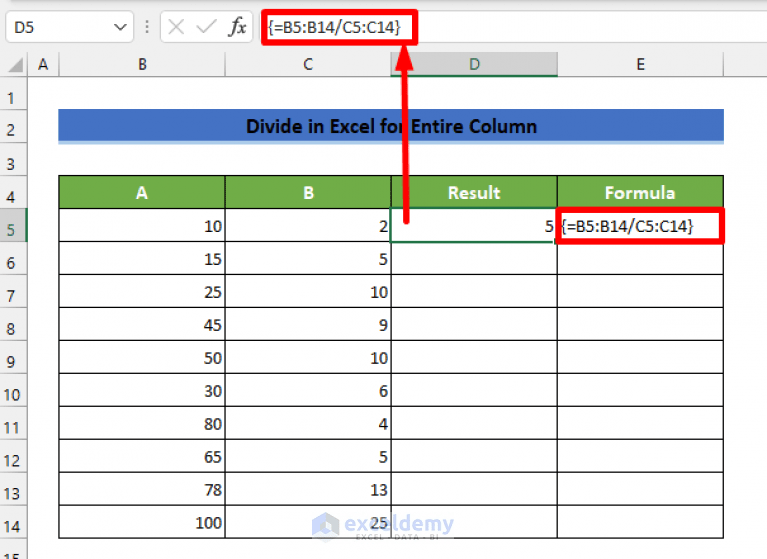Click the green 'A' table header cell
Viewport: 767px width, 559px height.
coord(142,192)
